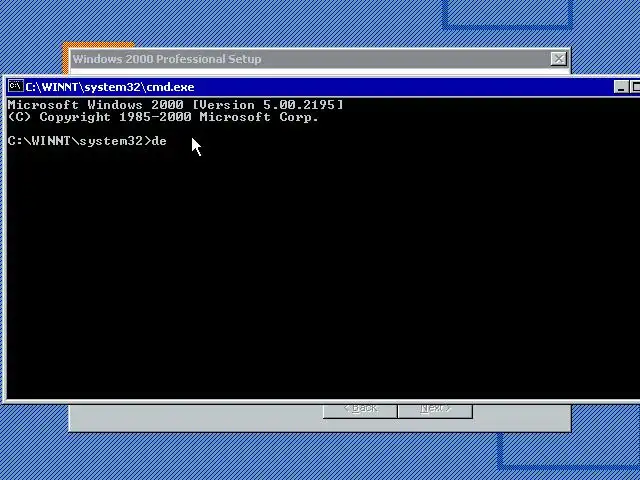Click the Windows 2000 Professional Setup title
This screenshot has width=640, height=480.
click(x=167, y=59)
